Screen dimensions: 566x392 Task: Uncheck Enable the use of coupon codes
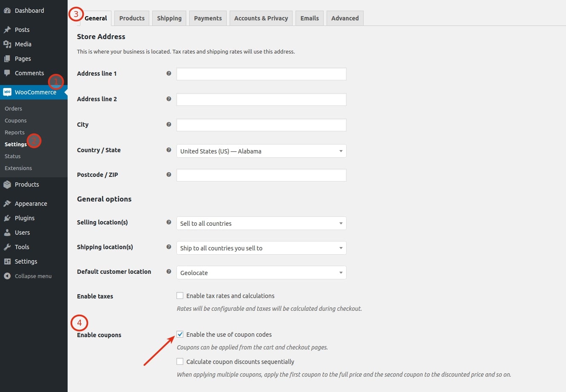point(180,335)
